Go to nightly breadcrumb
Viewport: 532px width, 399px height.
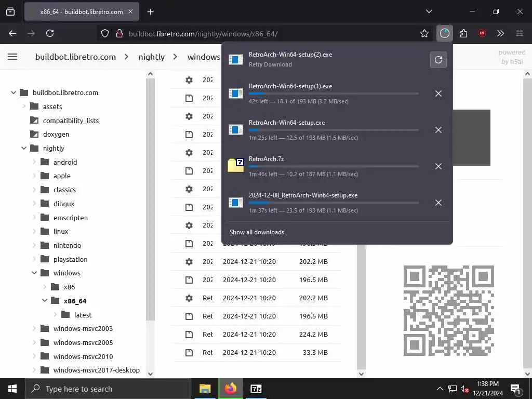pos(152,57)
